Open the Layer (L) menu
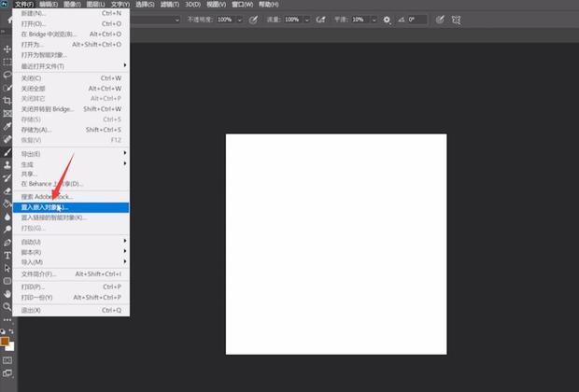The image size is (579, 392). 95,5
